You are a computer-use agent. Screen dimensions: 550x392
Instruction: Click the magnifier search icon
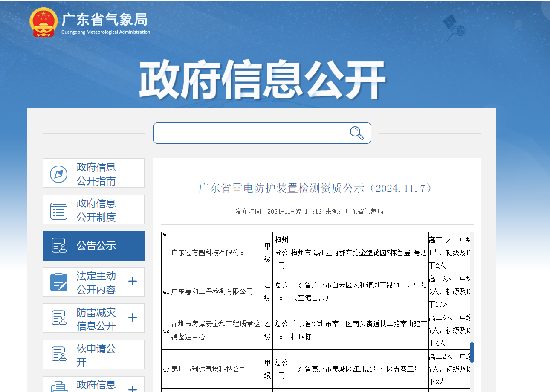pos(357,133)
